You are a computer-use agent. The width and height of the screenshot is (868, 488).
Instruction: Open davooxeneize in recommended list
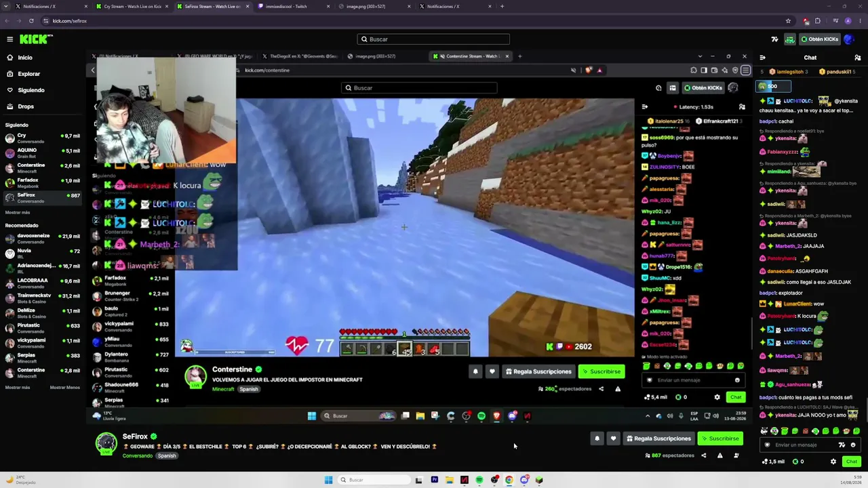tap(42, 239)
